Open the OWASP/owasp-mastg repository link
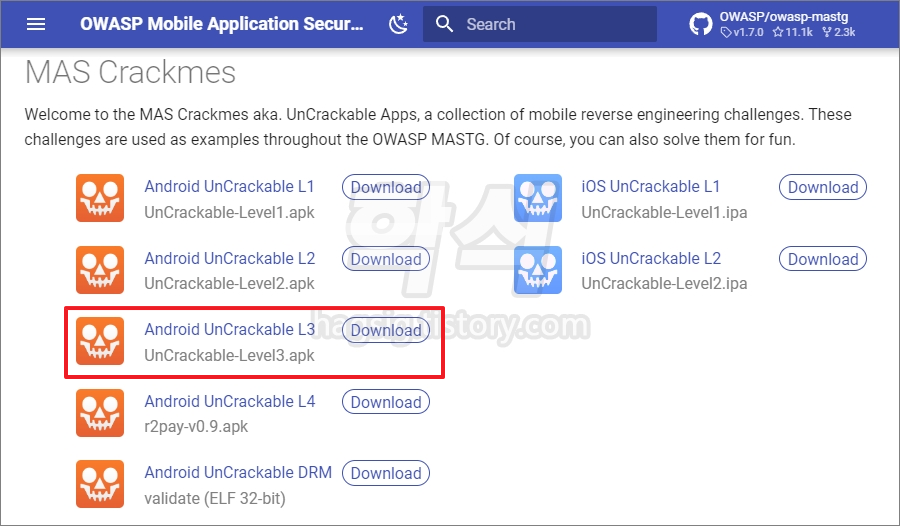 (783, 17)
